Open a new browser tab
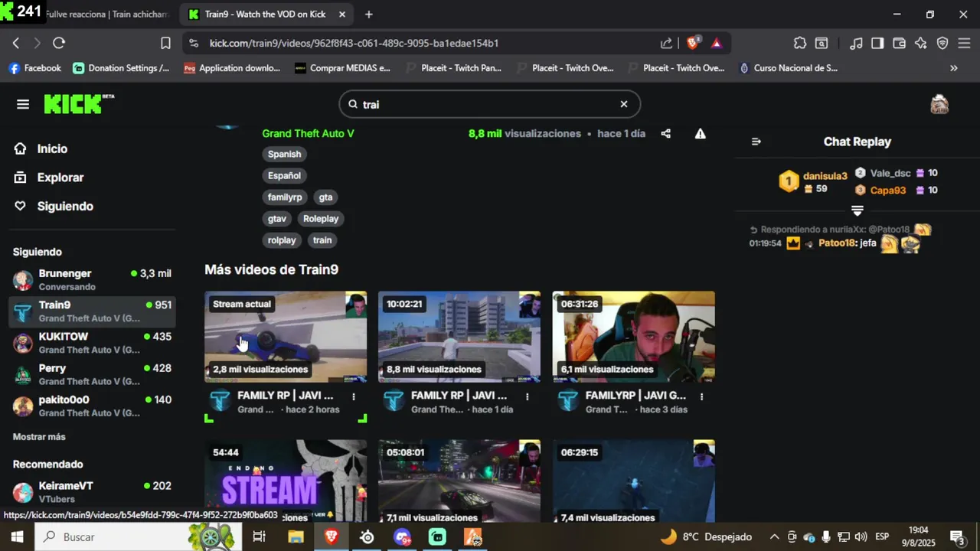The height and width of the screenshot is (551, 980). click(x=369, y=14)
